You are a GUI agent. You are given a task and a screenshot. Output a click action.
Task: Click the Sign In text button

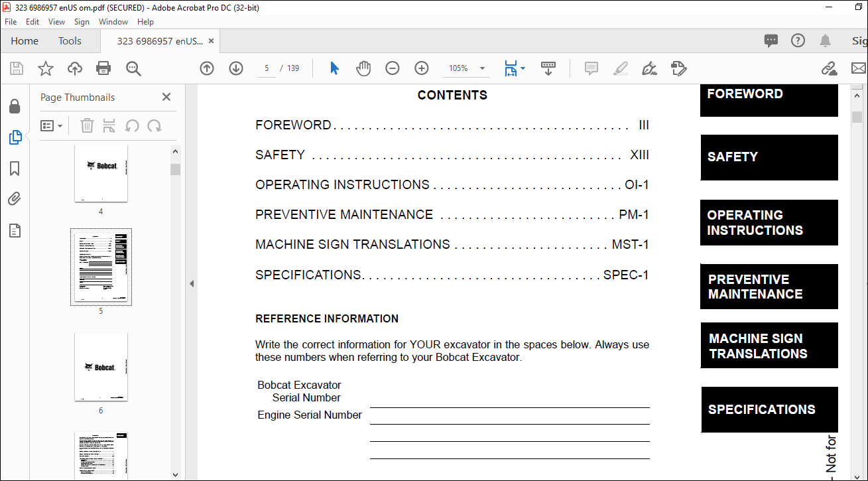859,41
